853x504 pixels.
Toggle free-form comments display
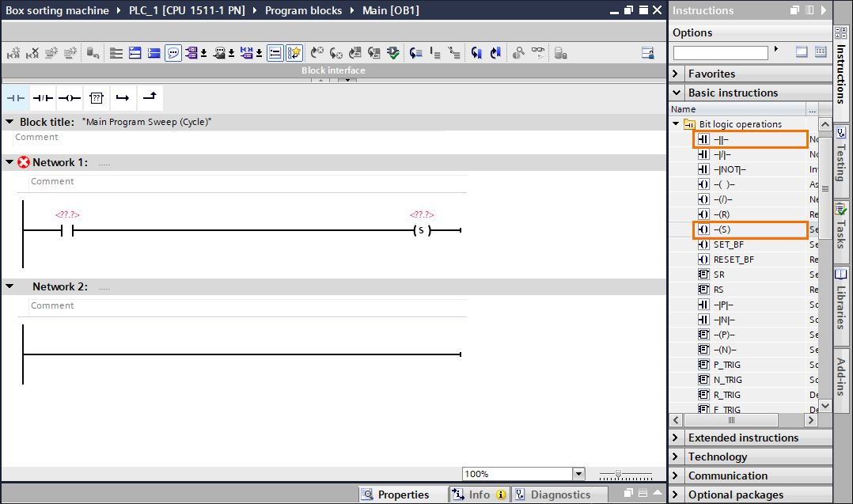click(x=175, y=52)
